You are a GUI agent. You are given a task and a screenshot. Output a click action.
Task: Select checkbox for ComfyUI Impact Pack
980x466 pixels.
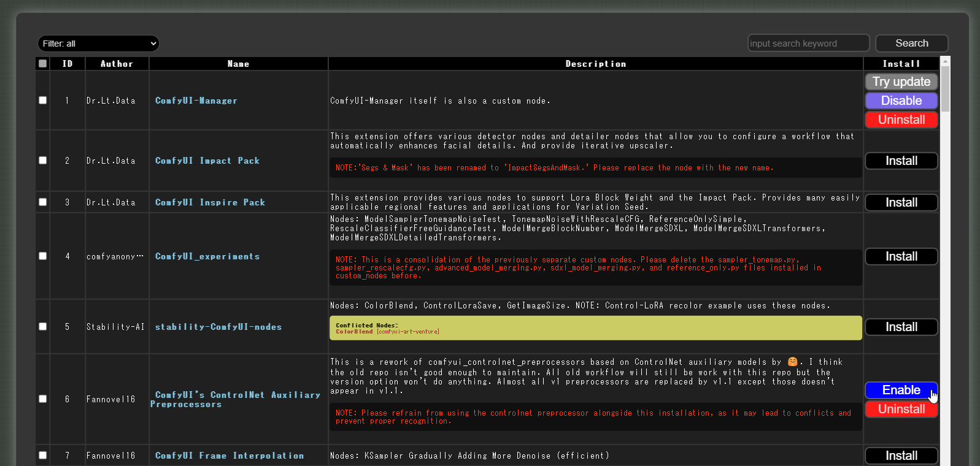pos(43,161)
